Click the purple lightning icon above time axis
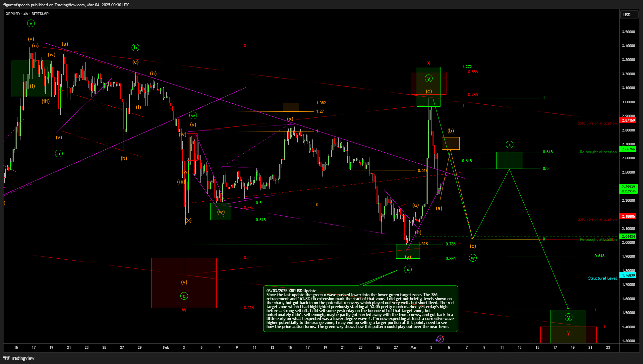This screenshot has height=364, width=643. 439,339
